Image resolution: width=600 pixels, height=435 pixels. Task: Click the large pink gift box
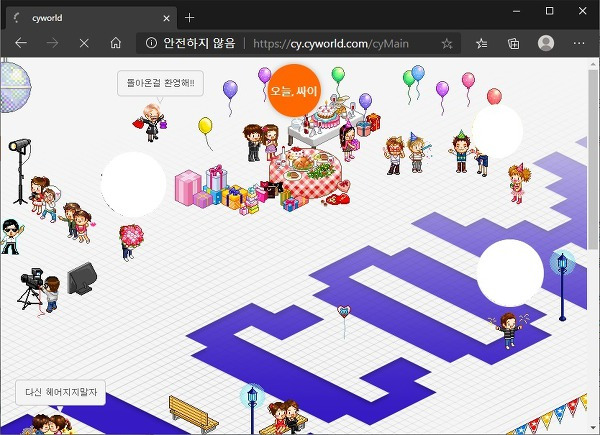(188, 187)
